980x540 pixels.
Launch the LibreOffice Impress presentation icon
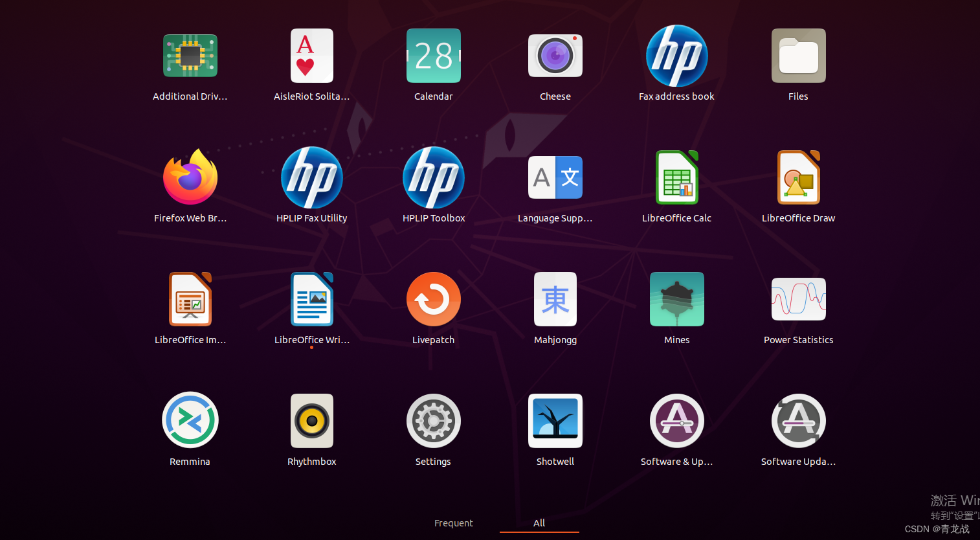pos(190,299)
